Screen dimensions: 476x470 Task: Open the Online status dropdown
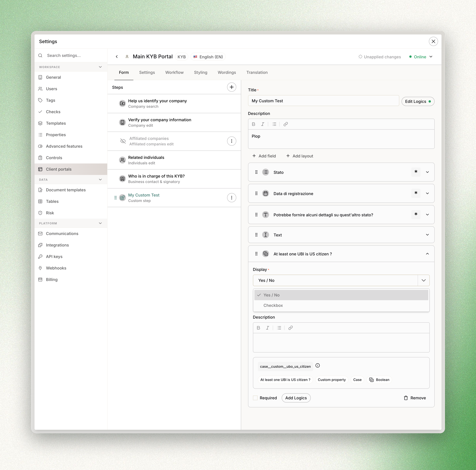coord(421,57)
